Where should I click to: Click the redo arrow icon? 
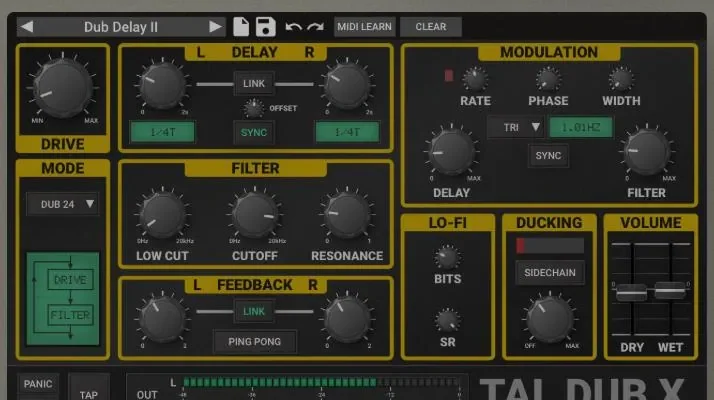[x=315, y=27]
